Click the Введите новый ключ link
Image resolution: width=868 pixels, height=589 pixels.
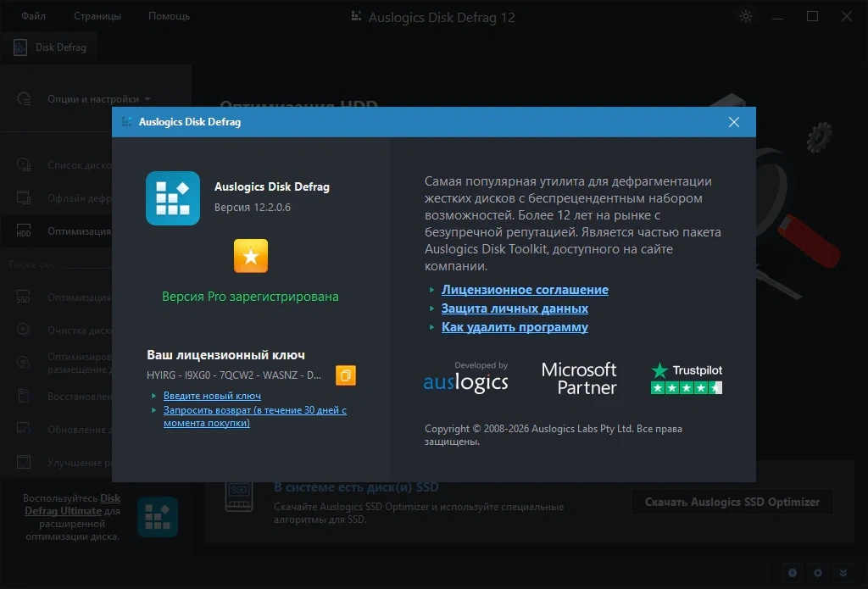click(x=212, y=396)
